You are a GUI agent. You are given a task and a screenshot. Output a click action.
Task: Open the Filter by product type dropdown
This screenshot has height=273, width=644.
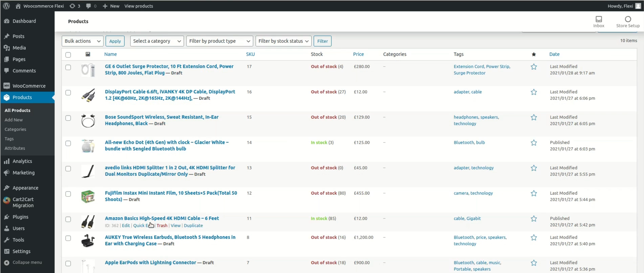coord(220,41)
